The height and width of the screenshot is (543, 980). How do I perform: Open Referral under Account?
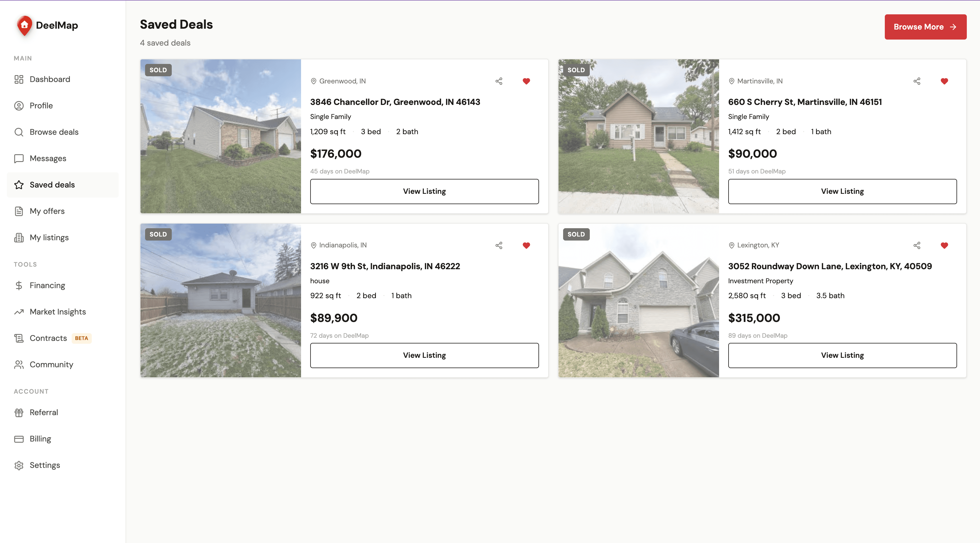coord(63,413)
